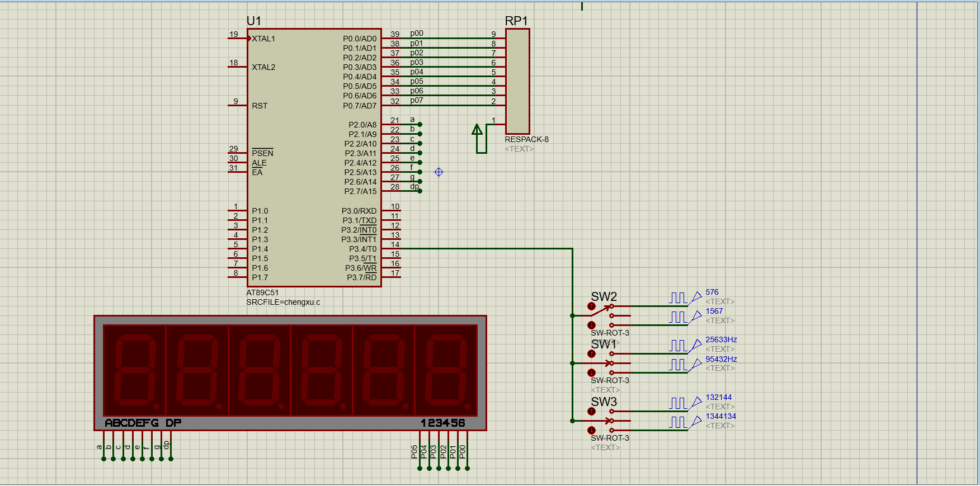Click the P1.0 pin label

260,211
